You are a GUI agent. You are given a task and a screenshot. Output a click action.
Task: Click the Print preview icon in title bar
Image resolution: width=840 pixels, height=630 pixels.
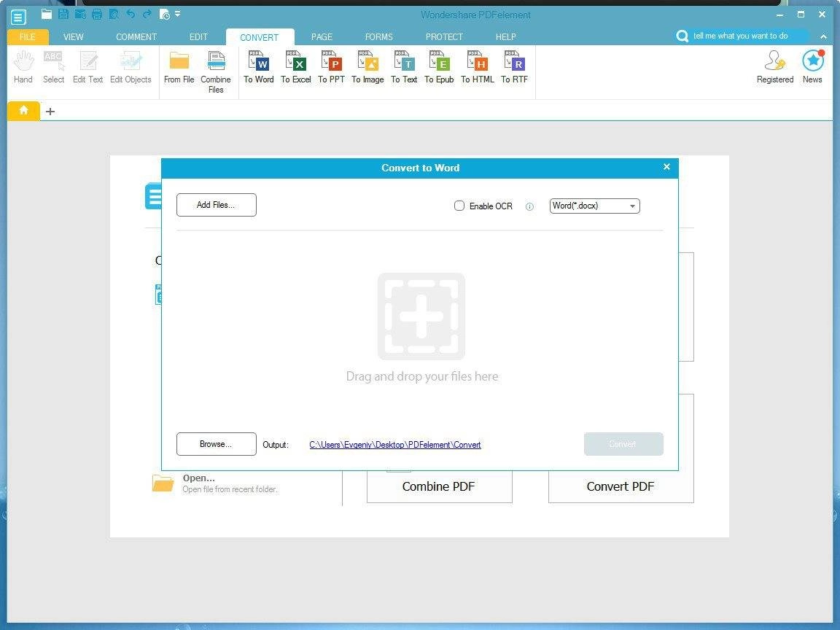[114, 15]
